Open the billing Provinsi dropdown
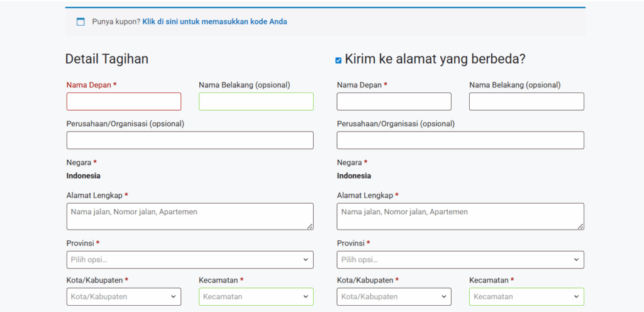 190,260
